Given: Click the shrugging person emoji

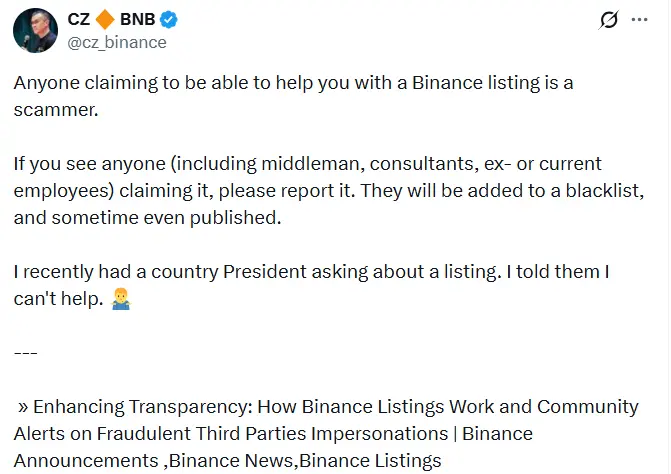Looking at the screenshot, I should click(119, 299).
